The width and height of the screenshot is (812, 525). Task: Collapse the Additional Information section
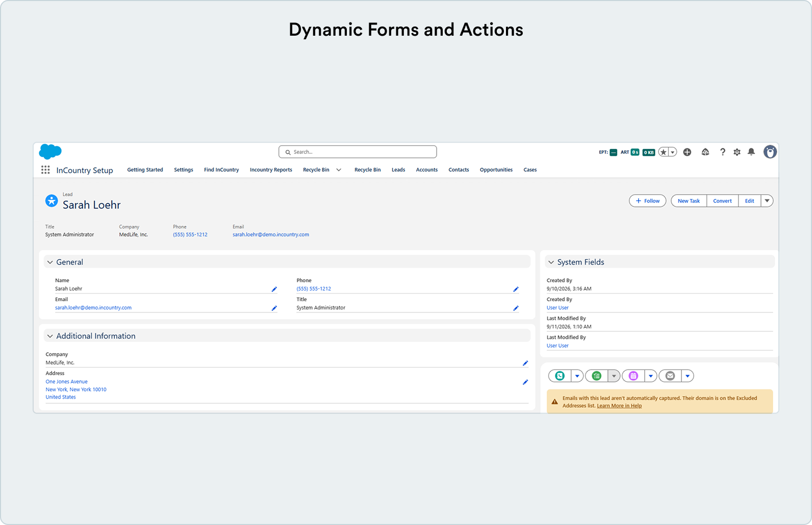click(x=50, y=336)
